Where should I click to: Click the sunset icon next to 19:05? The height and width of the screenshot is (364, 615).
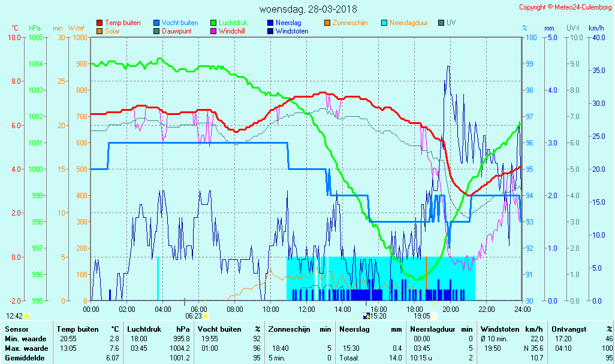[434, 316]
